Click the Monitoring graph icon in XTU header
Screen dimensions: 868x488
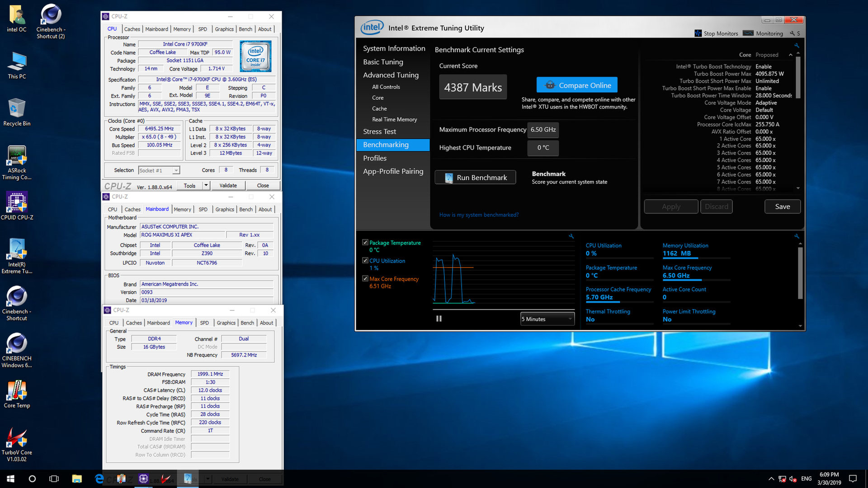[748, 33]
